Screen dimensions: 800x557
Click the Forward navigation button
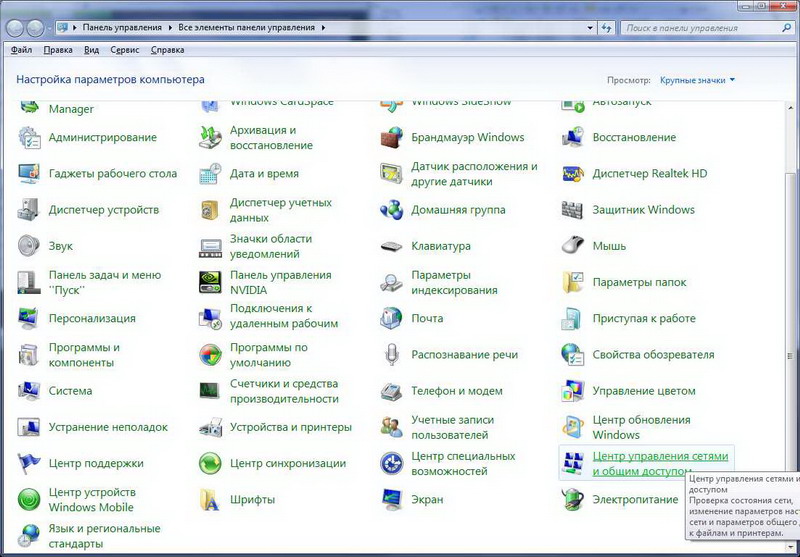[x=35, y=28]
